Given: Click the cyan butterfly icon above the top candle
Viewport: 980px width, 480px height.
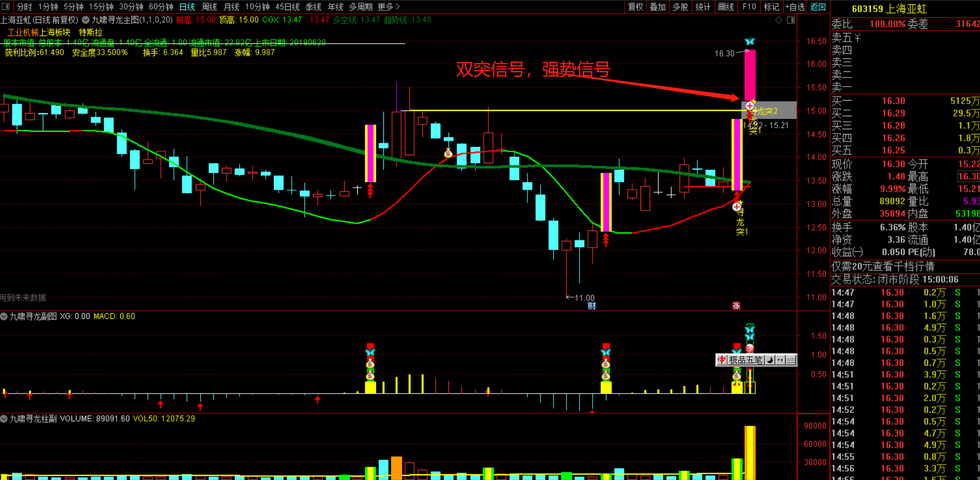Looking at the screenshot, I should (749, 42).
